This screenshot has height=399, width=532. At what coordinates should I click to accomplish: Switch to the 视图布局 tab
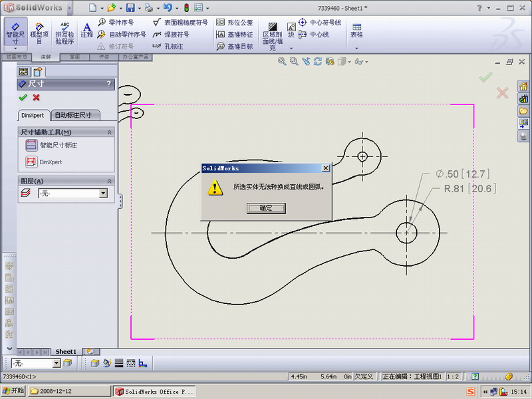pyautogui.click(x=16, y=57)
